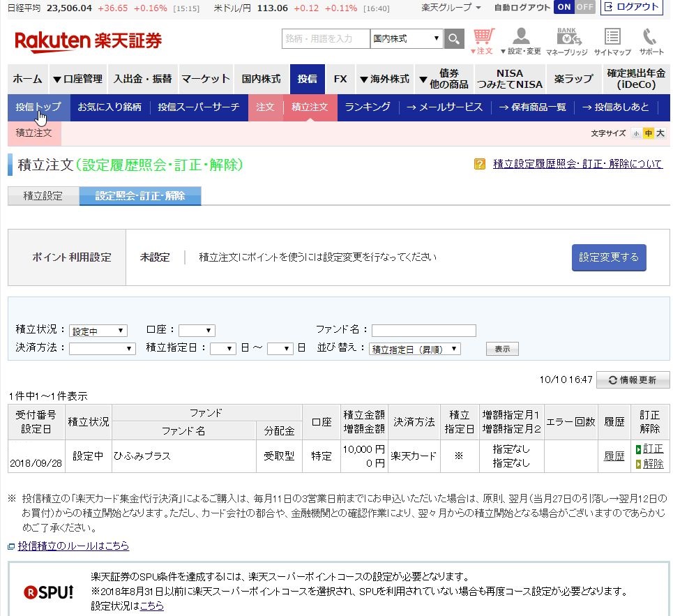Open お気に入り銘柄 submenu
Viewport: 673px width, 616px height.
coord(109,107)
